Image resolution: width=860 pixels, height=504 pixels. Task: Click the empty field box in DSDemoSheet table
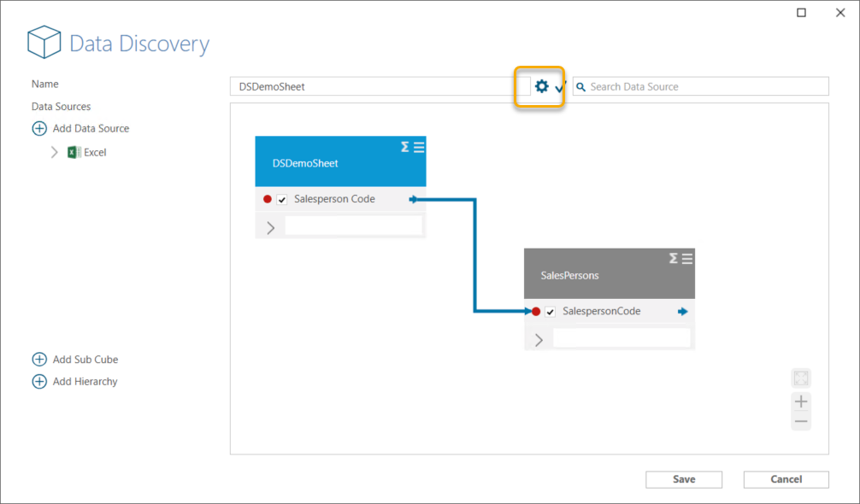coord(354,226)
